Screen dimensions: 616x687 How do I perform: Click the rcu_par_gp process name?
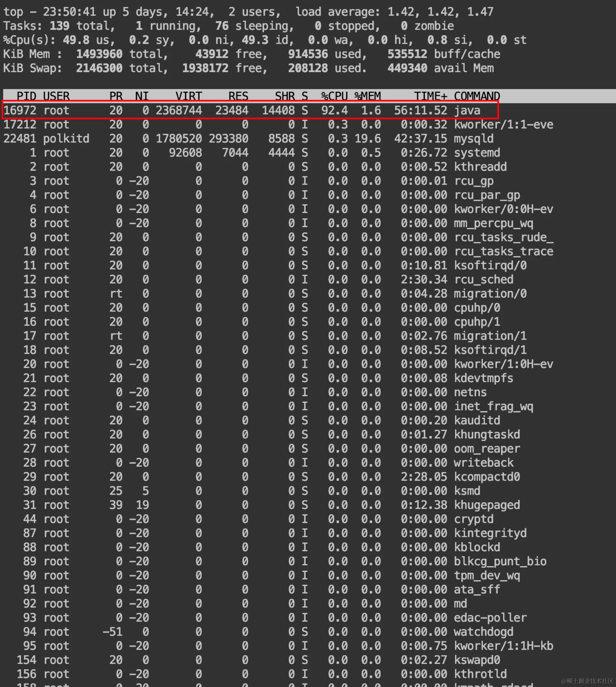point(487,195)
